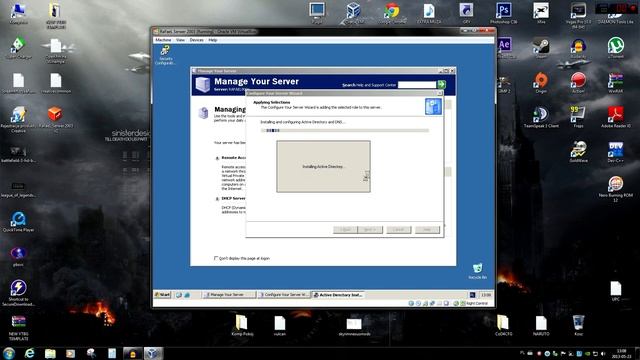This screenshot has width=640, height=360.
Task: Click the Origin desktop icon
Action: point(541,83)
